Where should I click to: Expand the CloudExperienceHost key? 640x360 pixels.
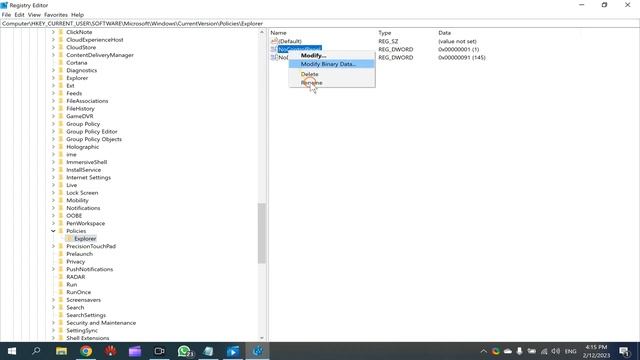point(53,40)
